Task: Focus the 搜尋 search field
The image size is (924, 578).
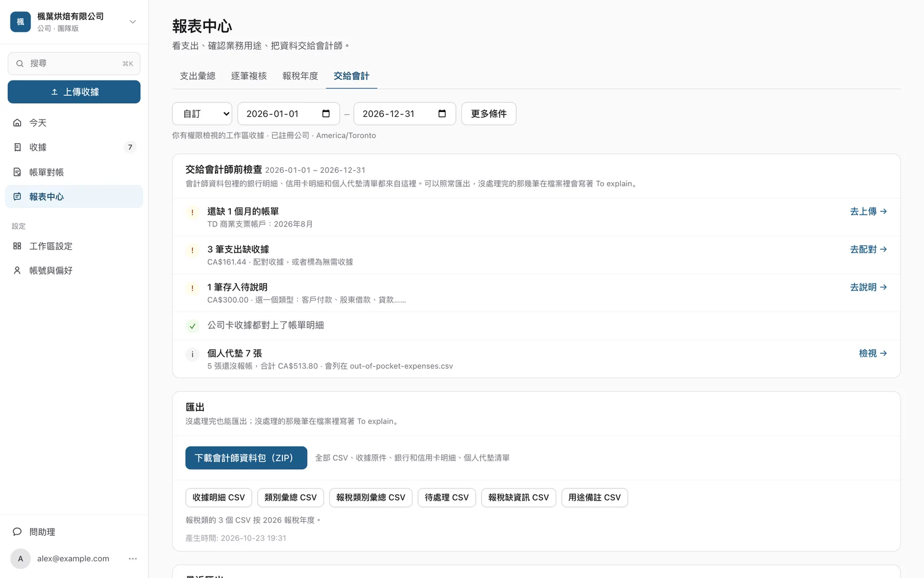Action: pyautogui.click(x=74, y=64)
